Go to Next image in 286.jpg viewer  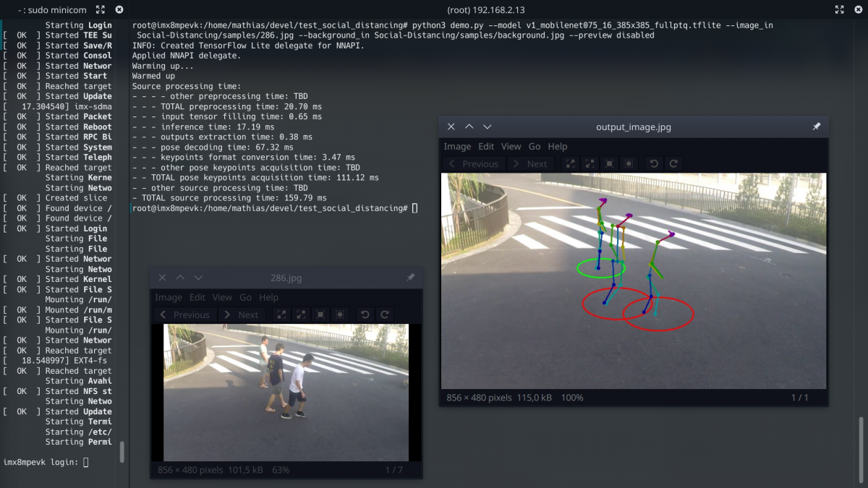coord(242,314)
